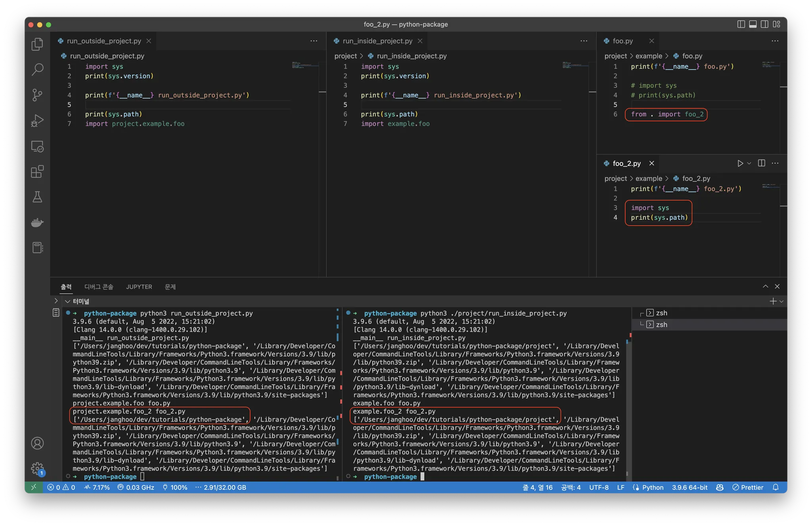Image resolution: width=812 pixels, height=526 pixels.
Task: Toggle secondary sidebar layout button
Action: 764,24
